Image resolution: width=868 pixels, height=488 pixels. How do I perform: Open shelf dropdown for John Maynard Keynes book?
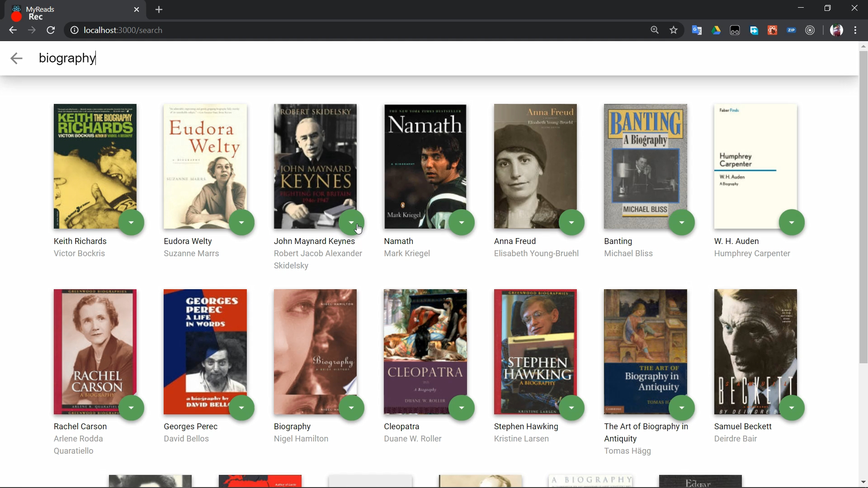352,223
